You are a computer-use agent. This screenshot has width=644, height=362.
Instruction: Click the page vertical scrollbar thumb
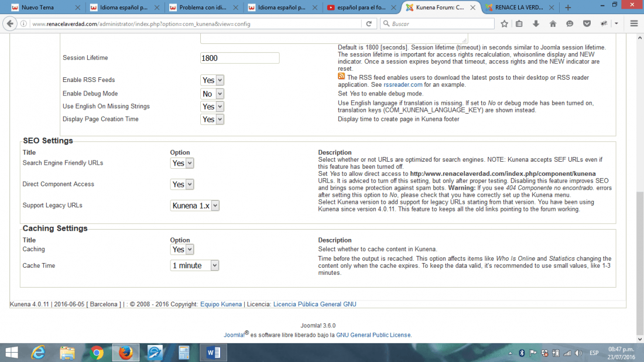click(640, 263)
